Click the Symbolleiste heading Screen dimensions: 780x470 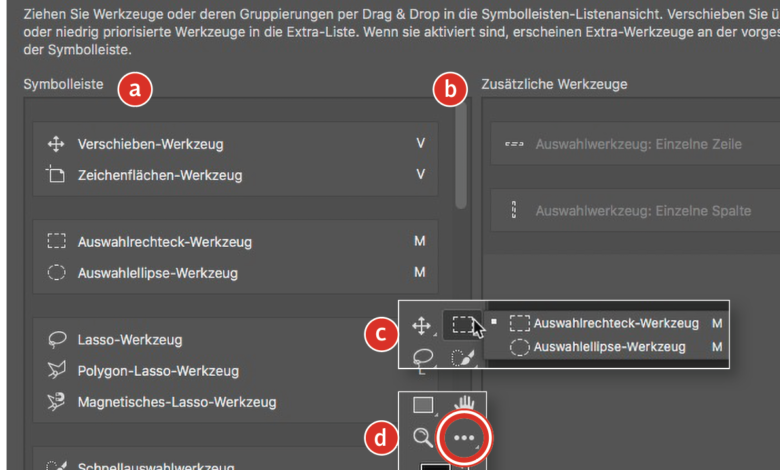tap(63, 84)
